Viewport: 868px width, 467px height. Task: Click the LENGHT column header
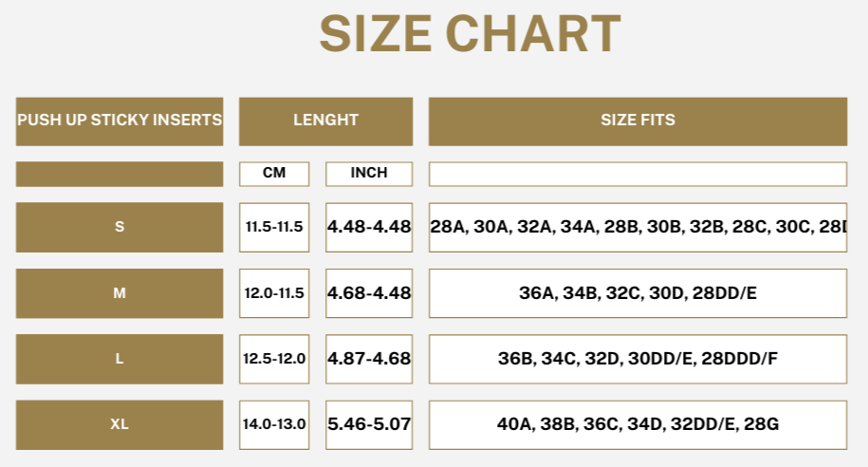326,121
